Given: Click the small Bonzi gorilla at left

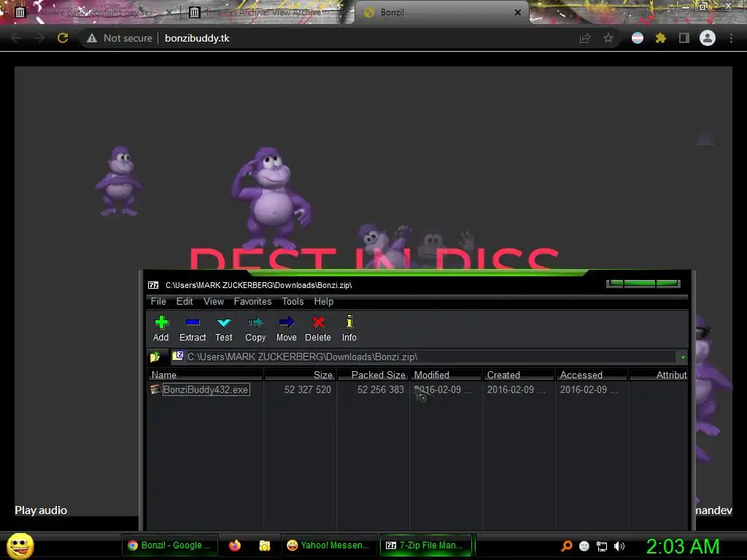Looking at the screenshot, I should (119, 181).
